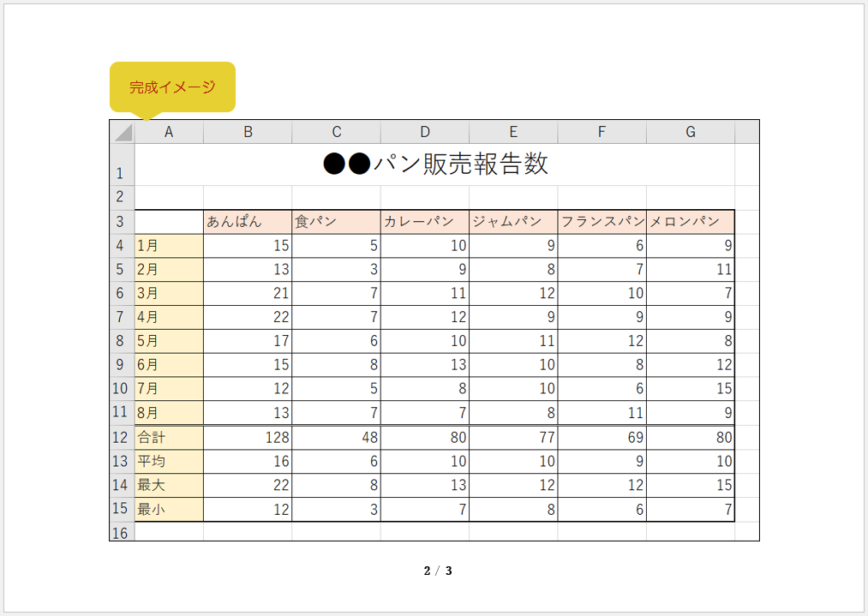Viewport: 868px width, 616px height.
Task: Select the 6月 row label
Action: coord(169,365)
